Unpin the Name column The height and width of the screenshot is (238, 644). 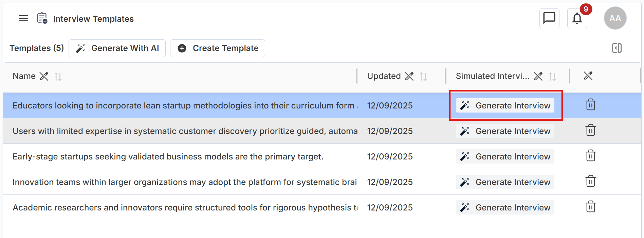click(x=44, y=76)
